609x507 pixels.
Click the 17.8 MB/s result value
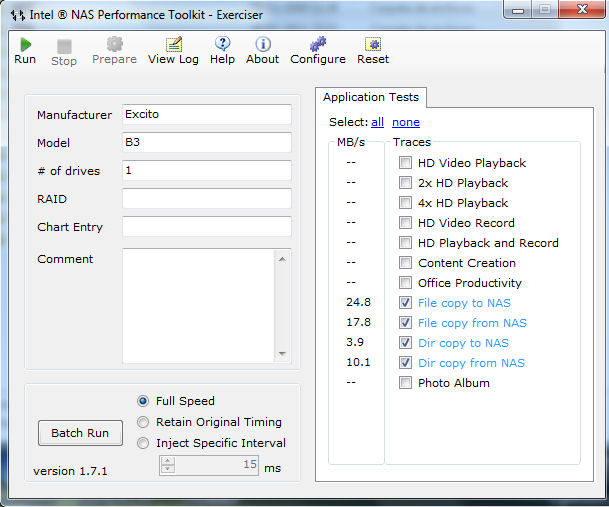358,322
